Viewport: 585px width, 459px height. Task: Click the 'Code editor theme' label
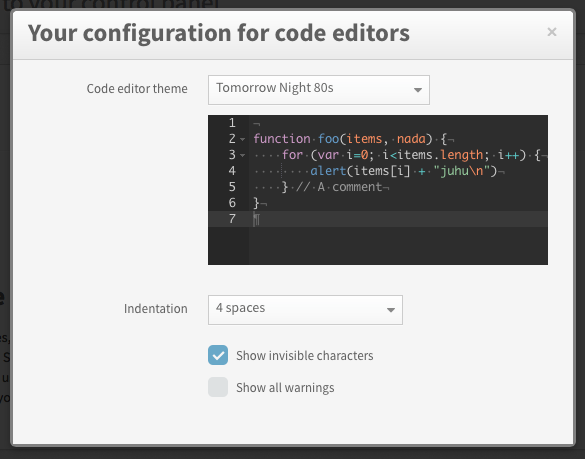(137, 89)
